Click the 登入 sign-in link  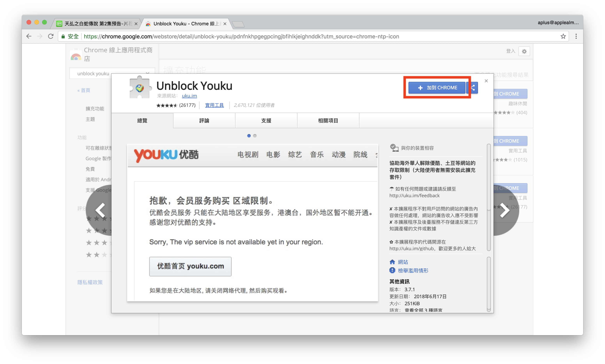(510, 51)
